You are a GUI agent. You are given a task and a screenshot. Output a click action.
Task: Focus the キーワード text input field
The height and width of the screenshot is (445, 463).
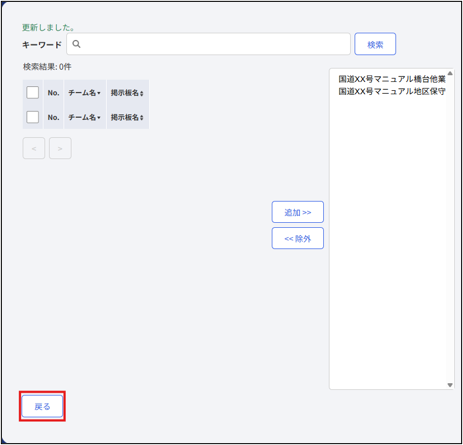click(208, 44)
